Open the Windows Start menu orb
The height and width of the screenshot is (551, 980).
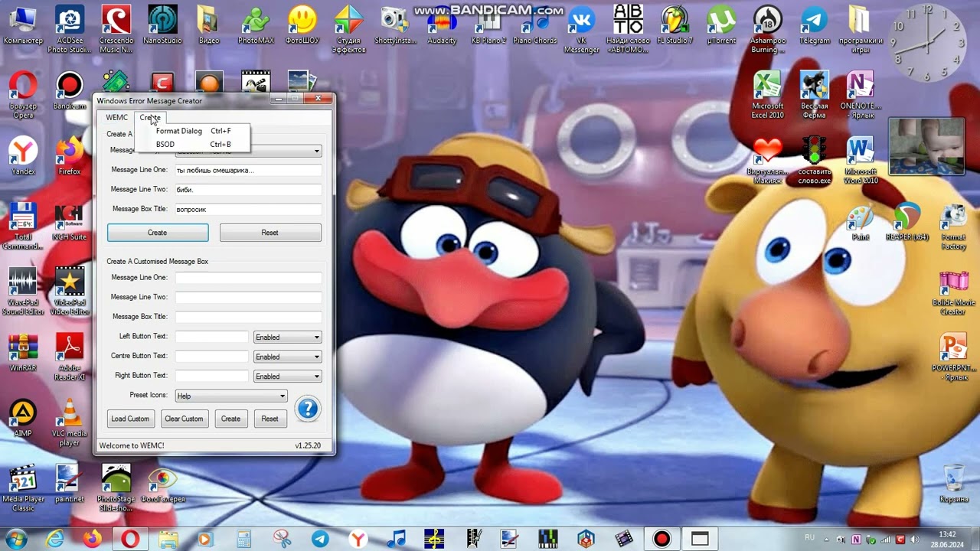point(15,538)
